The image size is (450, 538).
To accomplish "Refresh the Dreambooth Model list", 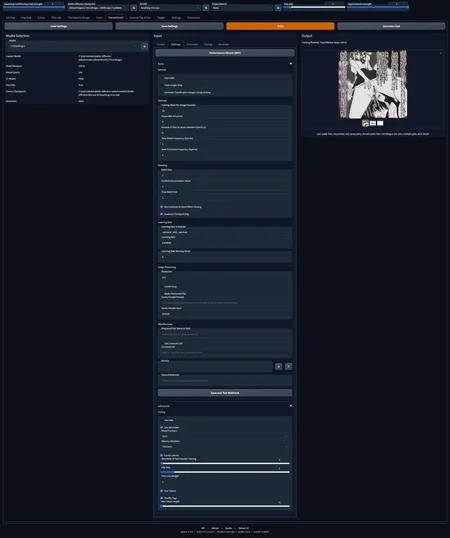I will pos(144,46).
